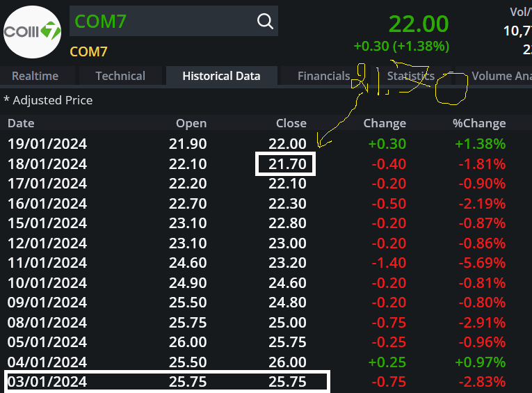Focus the COM7 symbol search field
This screenshot has height=393, width=532.
[174, 21]
